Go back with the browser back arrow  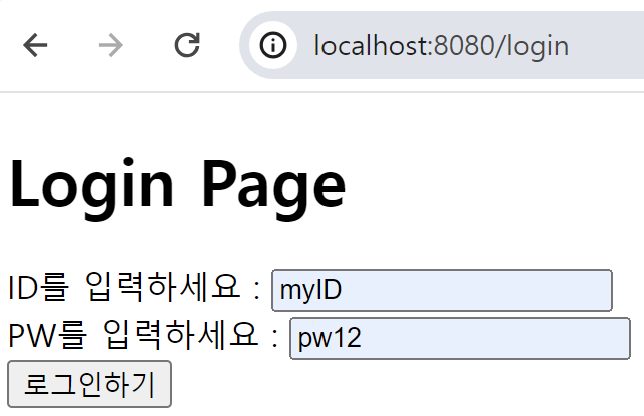[35, 45]
